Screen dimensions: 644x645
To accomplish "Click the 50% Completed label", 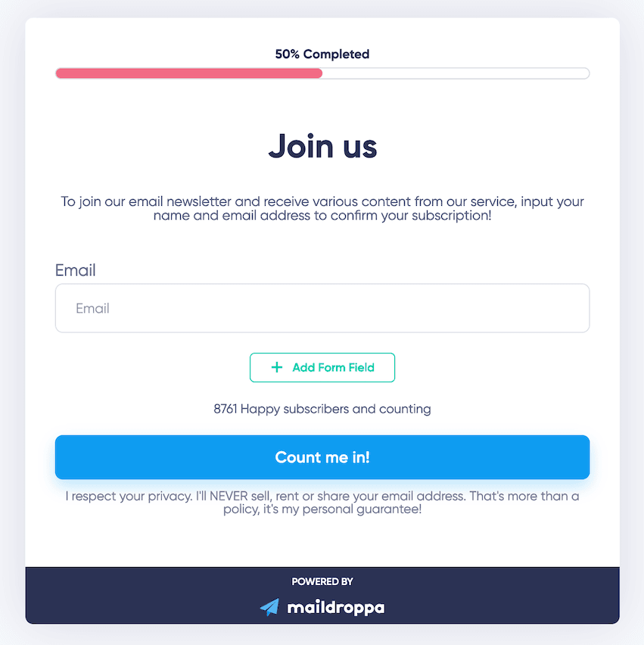I will point(322,54).
